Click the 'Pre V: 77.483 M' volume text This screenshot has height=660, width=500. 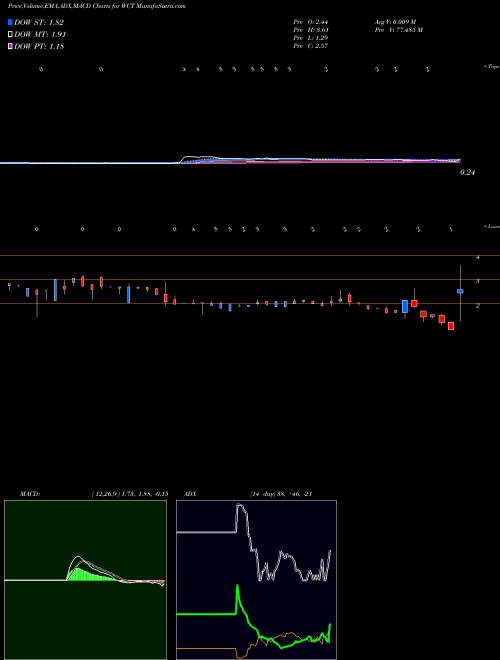[x=398, y=30]
